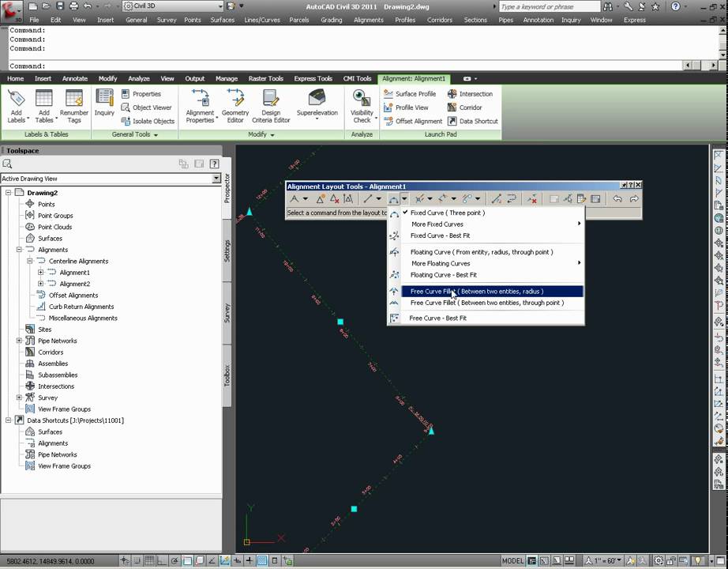Expand General Tools panel dropdown

pos(135,134)
